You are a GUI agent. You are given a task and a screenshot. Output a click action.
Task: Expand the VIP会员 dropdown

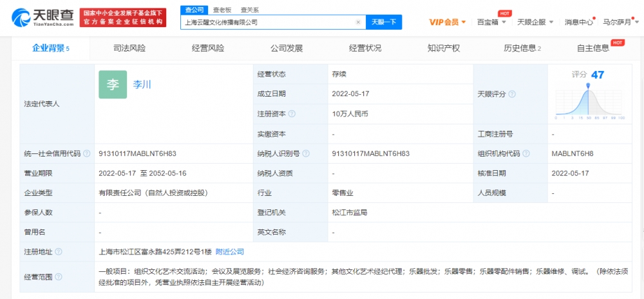tap(448, 22)
